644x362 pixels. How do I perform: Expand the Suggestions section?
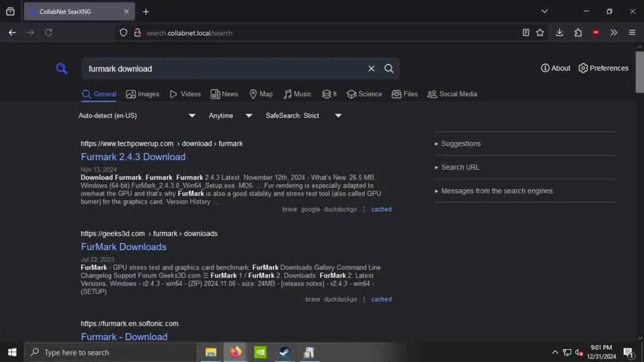(458, 144)
